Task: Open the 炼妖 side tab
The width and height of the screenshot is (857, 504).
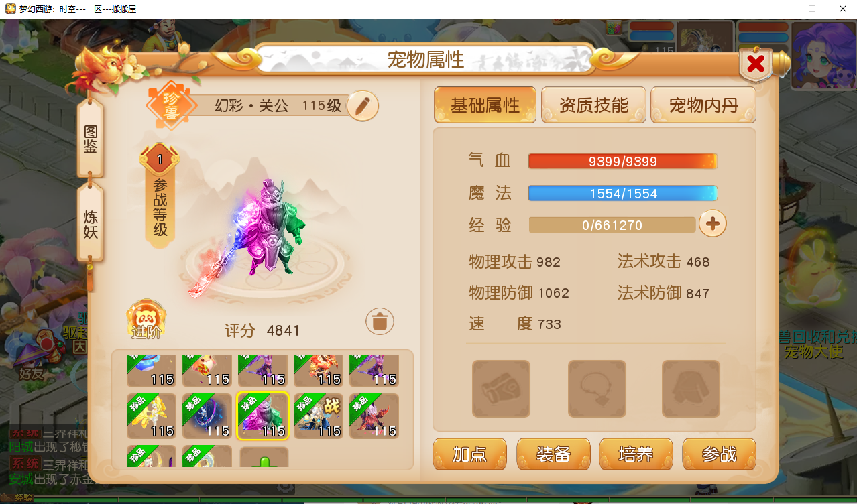Action: coord(91,225)
